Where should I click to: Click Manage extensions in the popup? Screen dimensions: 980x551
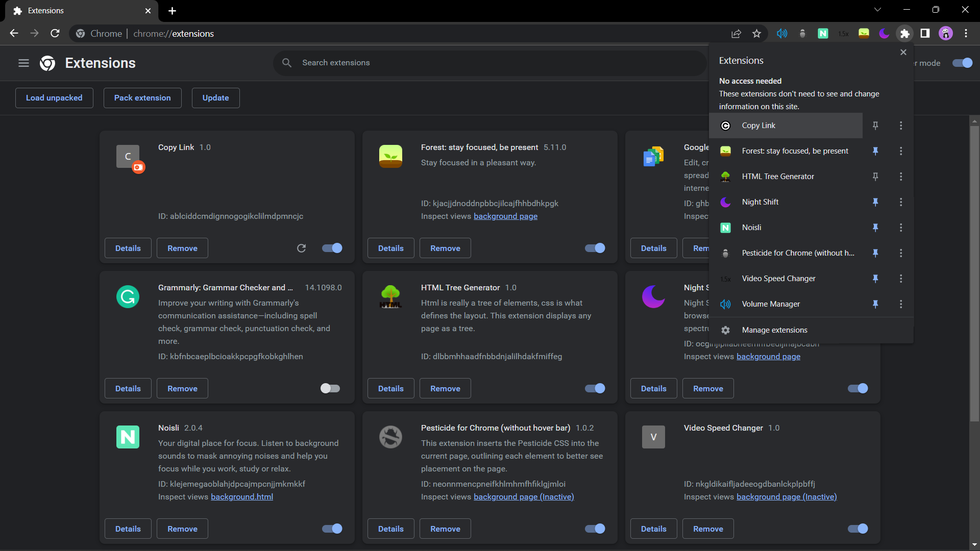click(812, 330)
